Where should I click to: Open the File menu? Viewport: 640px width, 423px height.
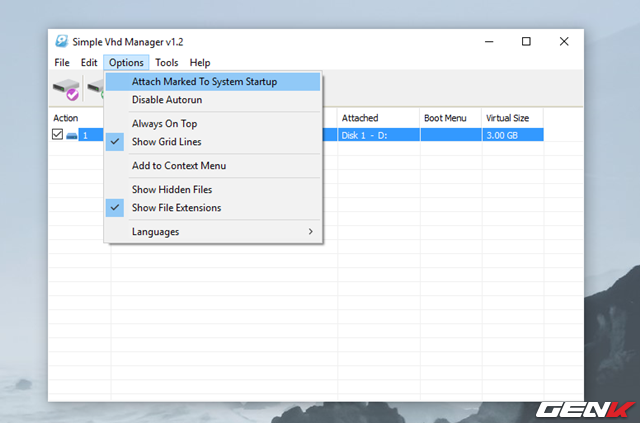pyautogui.click(x=62, y=62)
